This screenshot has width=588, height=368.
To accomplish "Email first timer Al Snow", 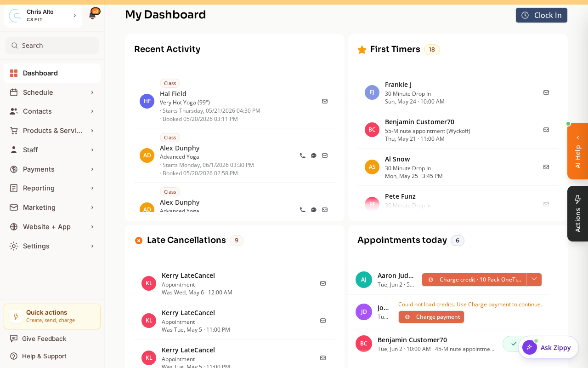I will (546, 167).
